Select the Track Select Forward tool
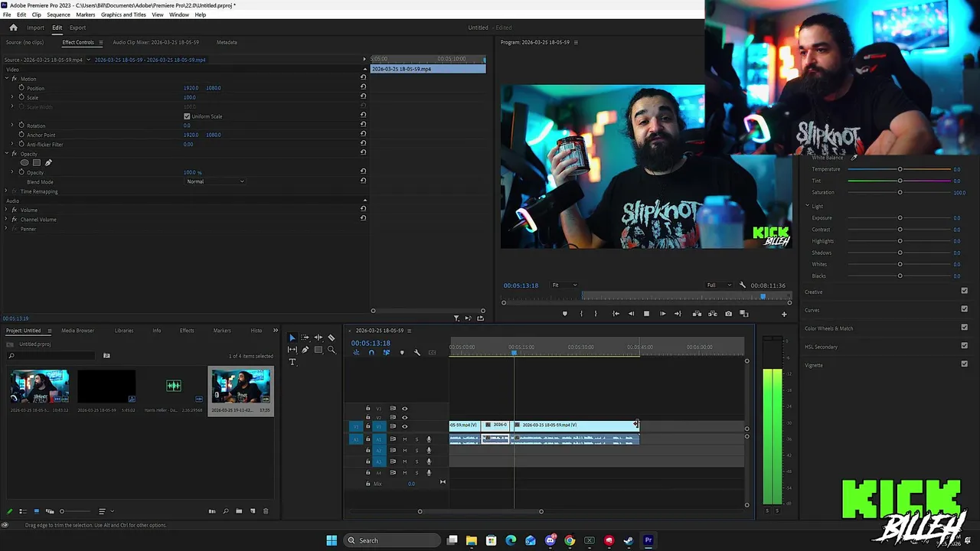980x551 pixels. 305,337
